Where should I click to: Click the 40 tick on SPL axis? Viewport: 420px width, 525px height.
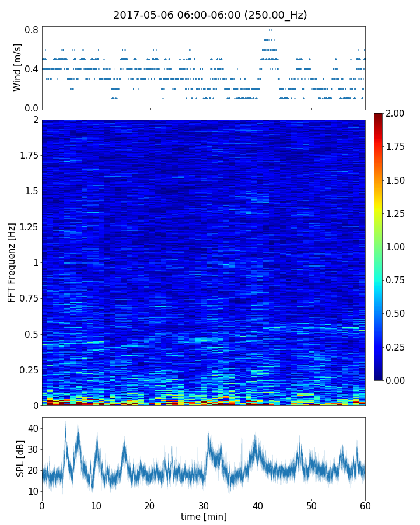tap(33, 428)
